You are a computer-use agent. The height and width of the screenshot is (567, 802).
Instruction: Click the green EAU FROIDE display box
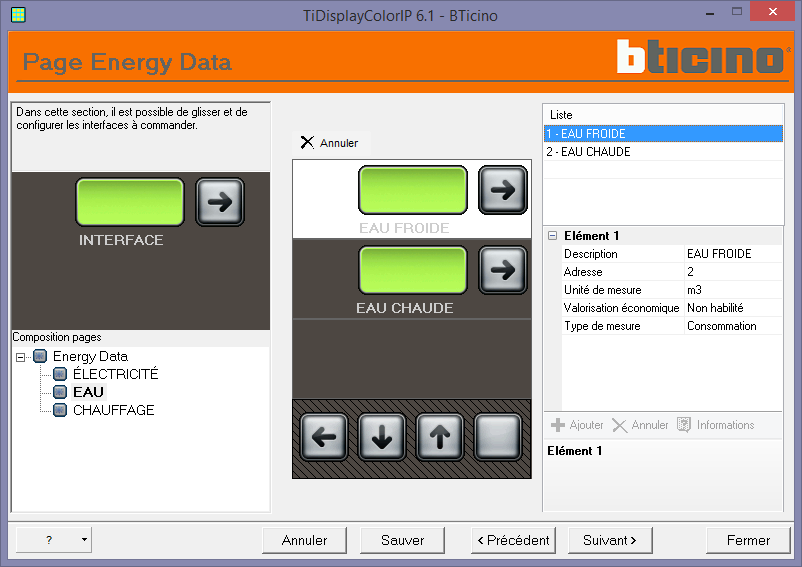[413, 190]
